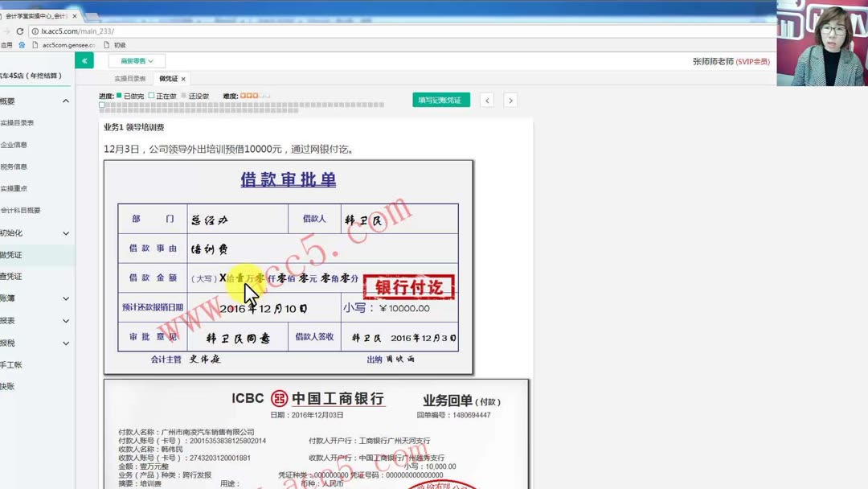Image resolution: width=868 pixels, height=489 pixels.
Task: Open the 商贸零售 dropdown
Action: 135,60
